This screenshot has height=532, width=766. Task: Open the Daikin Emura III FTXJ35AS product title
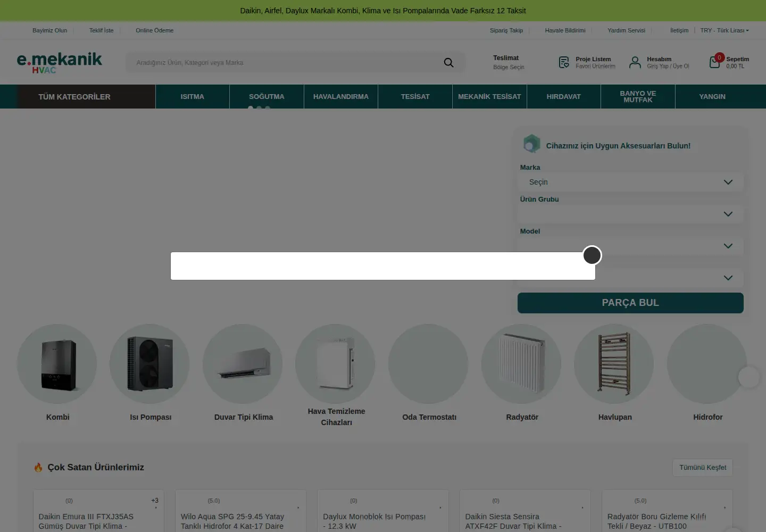point(86,521)
